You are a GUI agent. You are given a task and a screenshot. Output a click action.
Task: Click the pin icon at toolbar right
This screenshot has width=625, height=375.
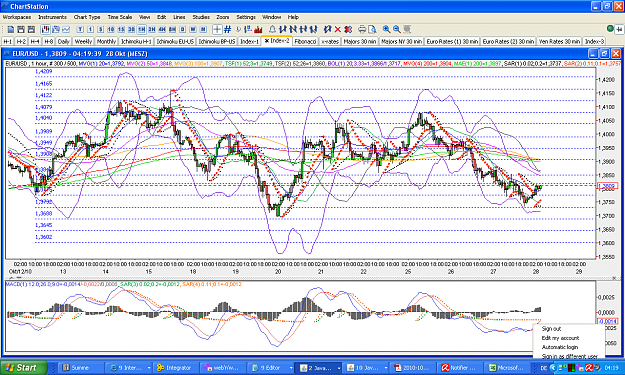pyautogui.click(x=619, y=29)
